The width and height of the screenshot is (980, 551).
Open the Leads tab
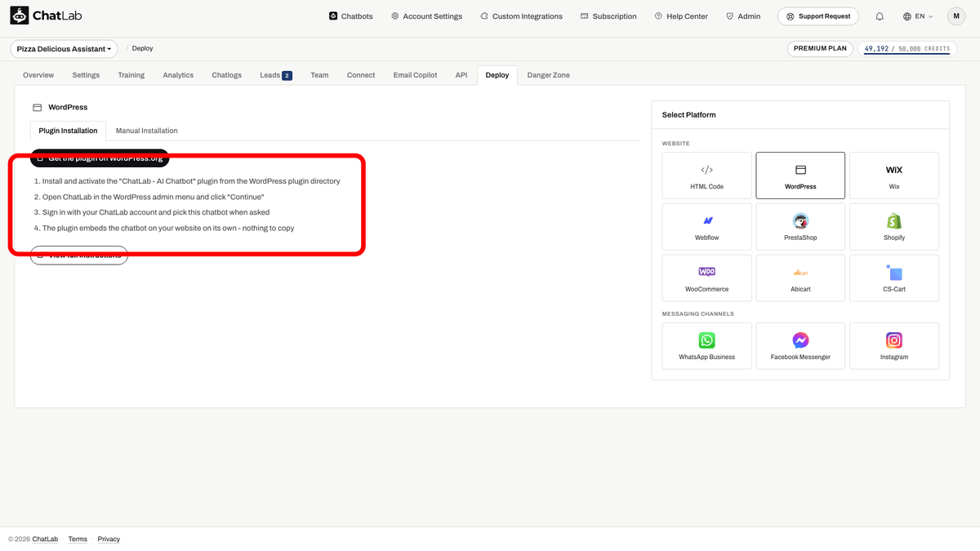point(276,75)
